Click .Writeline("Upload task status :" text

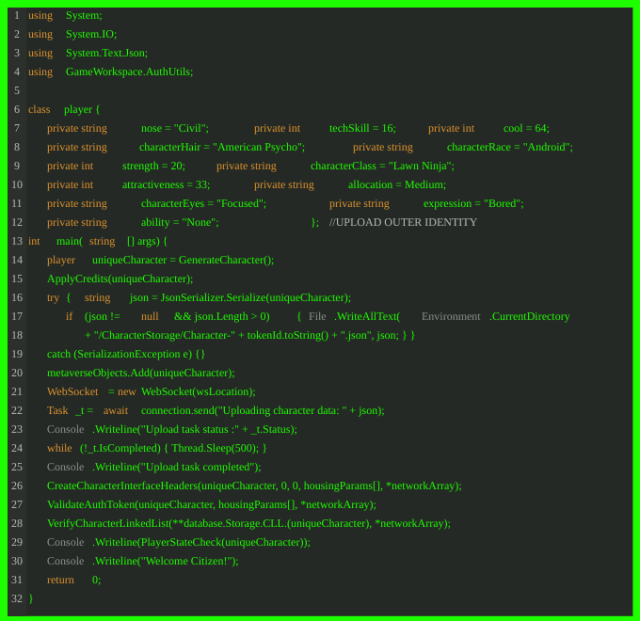point(165,429)
